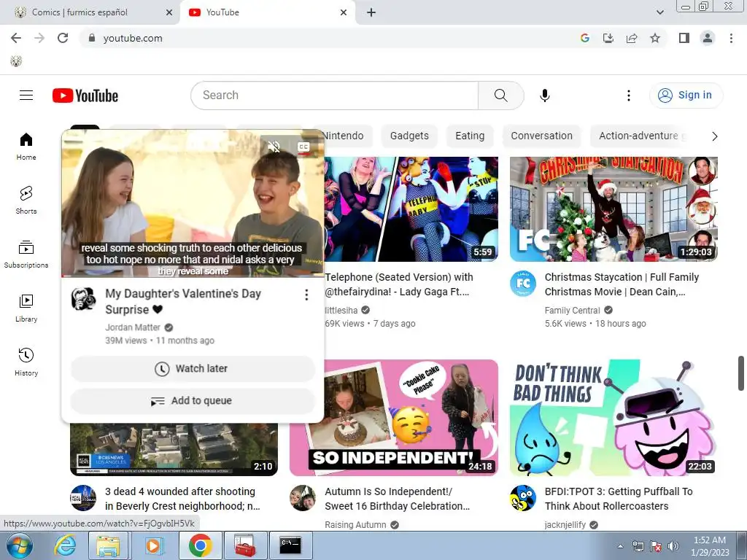Reload the page
The width and height of the screenshot is (747, 560).
tap(63, 38)
